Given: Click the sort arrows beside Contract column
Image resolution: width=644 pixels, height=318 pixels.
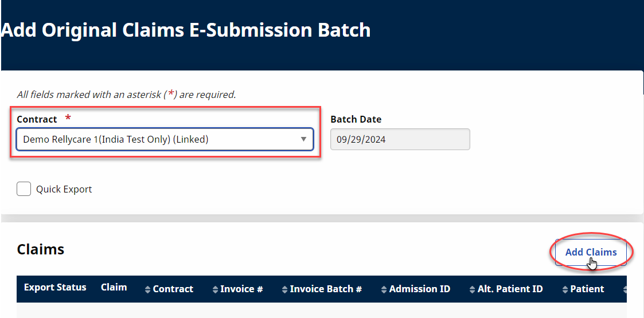Looking at the screenshot, I should coord(148,289).
